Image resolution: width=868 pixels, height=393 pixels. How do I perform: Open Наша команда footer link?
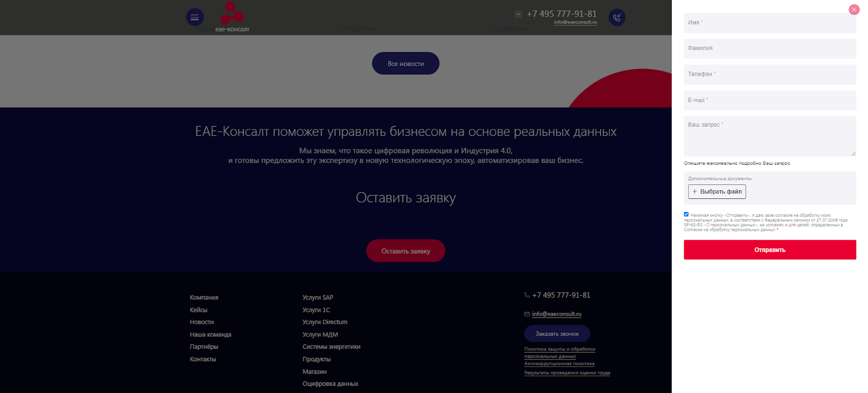click(x=210, y=334)
